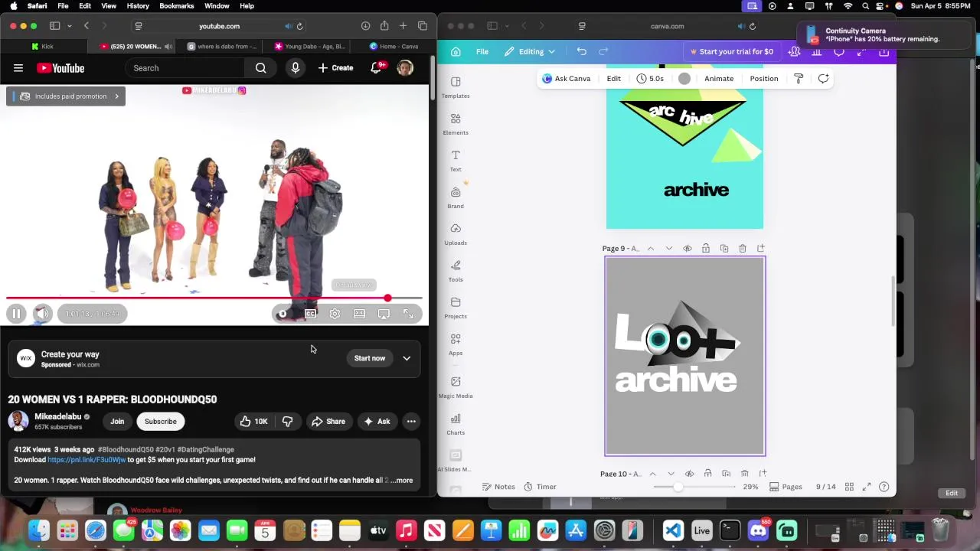The width and height of the screenshot is (980, 551).
Task: Click Start your trial for $0
Action: 732,52
